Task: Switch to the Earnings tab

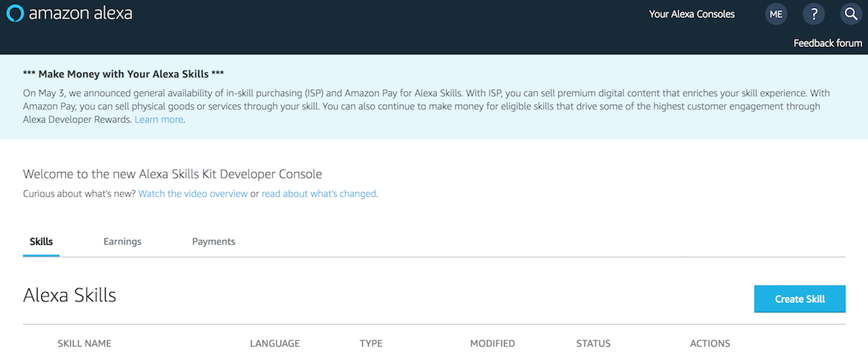Action: 122,241
